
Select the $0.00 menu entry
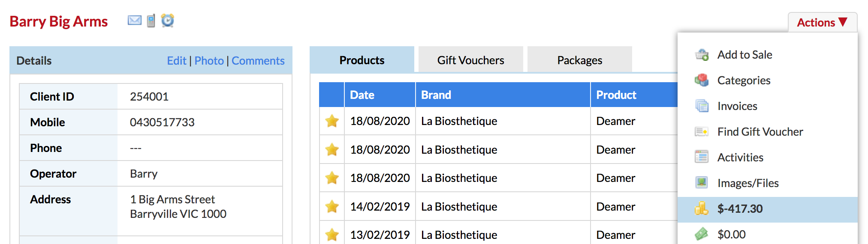[768, 234]
